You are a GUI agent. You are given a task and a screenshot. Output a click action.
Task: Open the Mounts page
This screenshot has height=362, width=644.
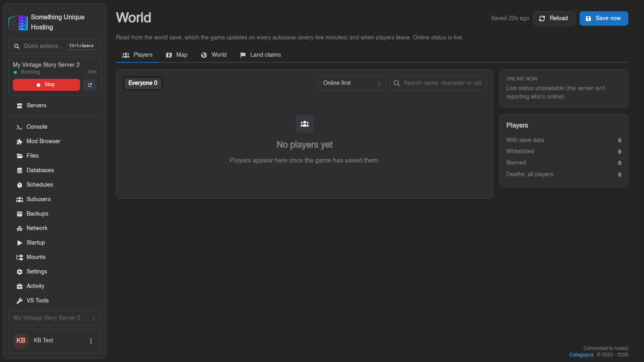tap(55, 257)
